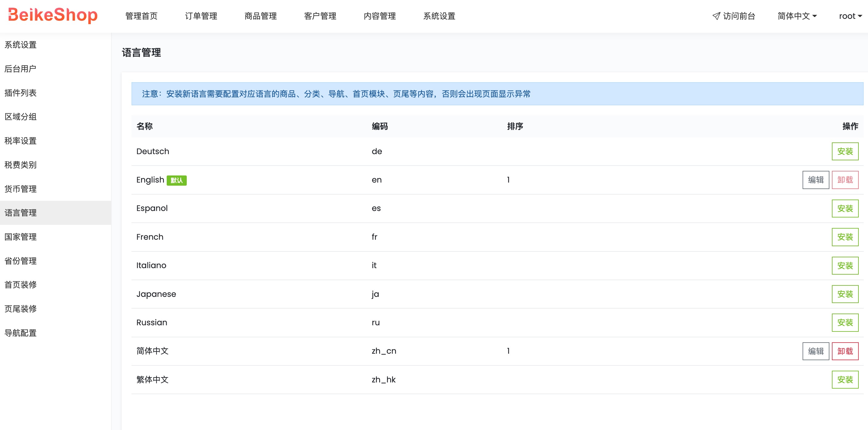Click the zh_cn code cell
The height and width of the screenshot is (430, 868).
tap(384, 351)
